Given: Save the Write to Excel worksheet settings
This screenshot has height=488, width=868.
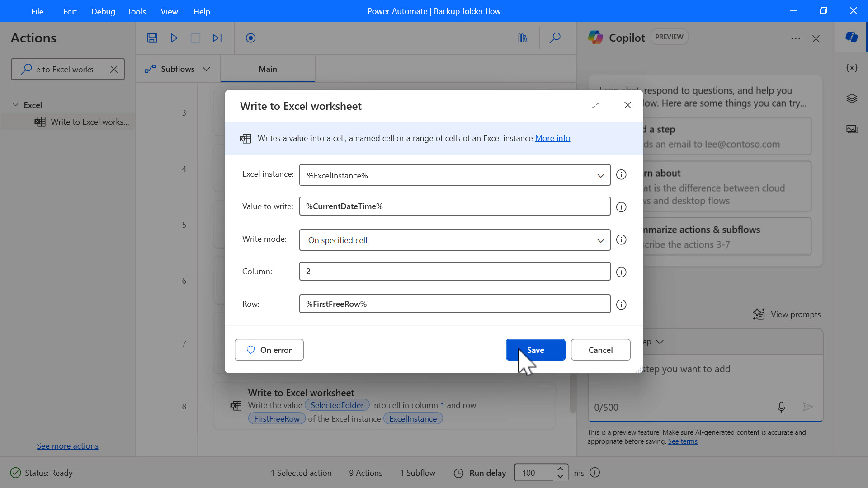Looking at the screenshot, I should [x=535, y=349].
